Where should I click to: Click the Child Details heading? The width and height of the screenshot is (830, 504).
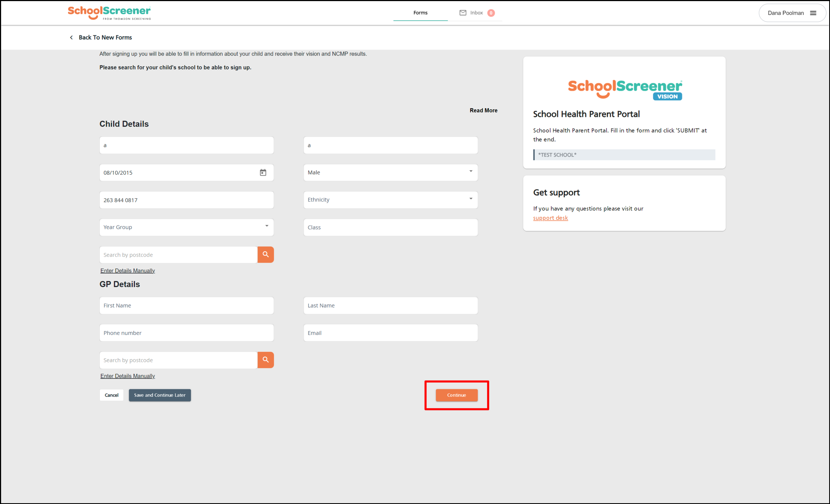[x=124, y=124]
